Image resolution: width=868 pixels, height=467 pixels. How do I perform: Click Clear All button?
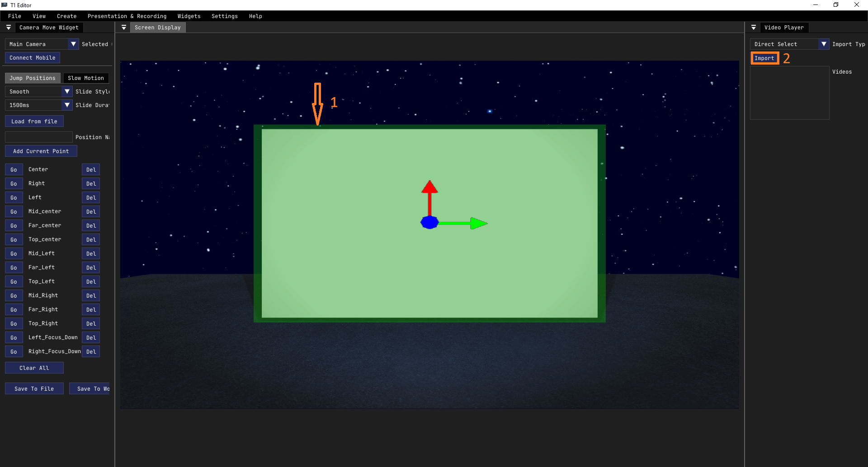click(34, 368)
